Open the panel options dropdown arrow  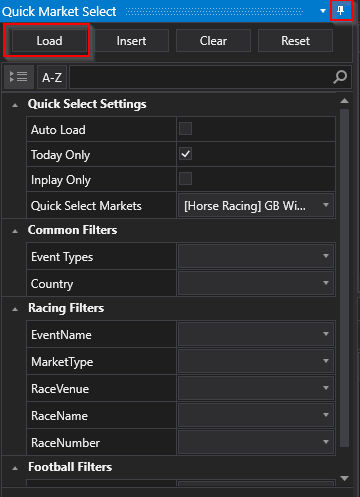pos(323,11)
